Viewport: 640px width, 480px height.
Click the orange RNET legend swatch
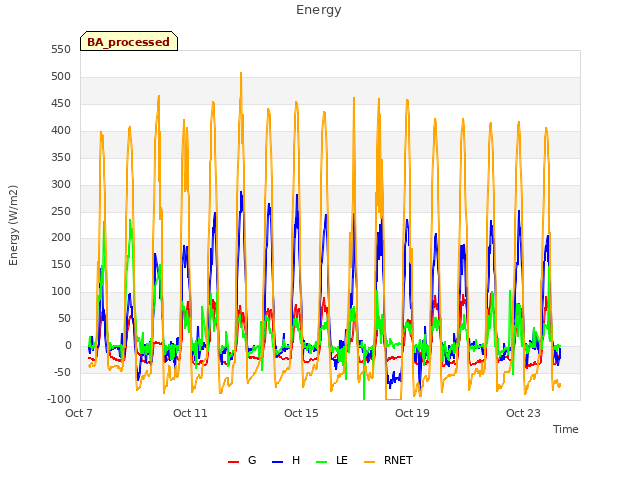click(x=369, y=462)
